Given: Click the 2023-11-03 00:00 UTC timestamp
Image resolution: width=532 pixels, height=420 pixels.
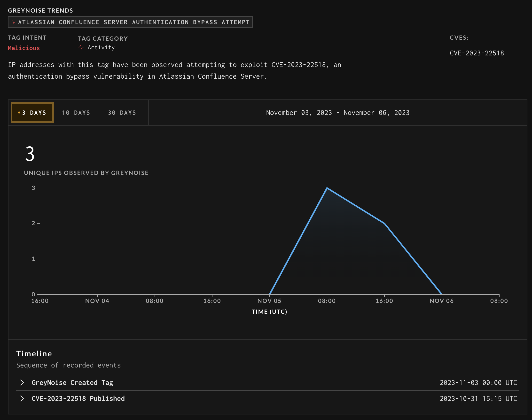Looking at the screenshot, I should 478,382.
